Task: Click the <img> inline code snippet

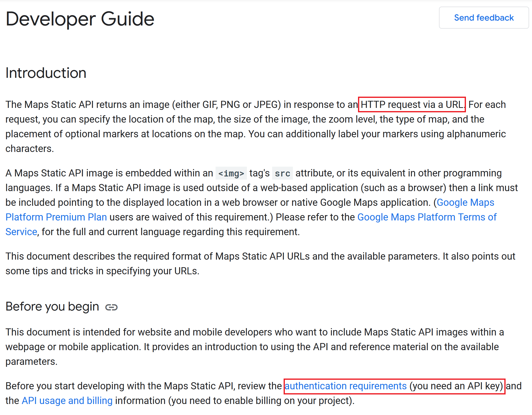Action: [x=231, y=173]
